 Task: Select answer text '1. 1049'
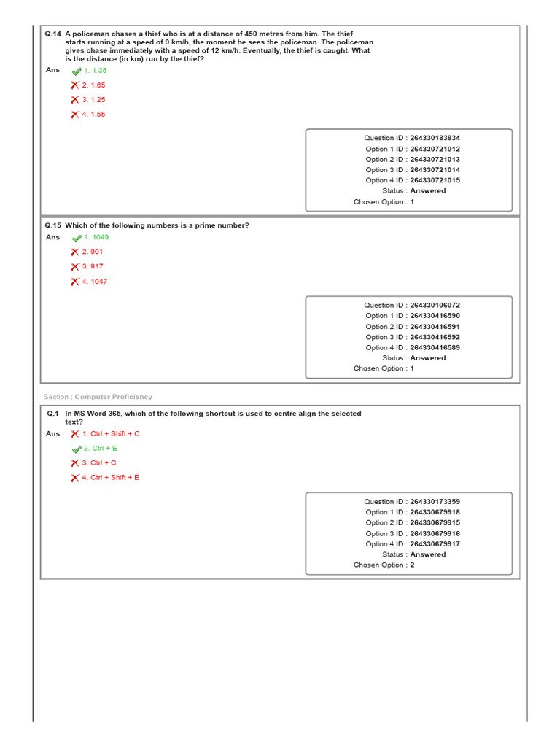[96, 237]
